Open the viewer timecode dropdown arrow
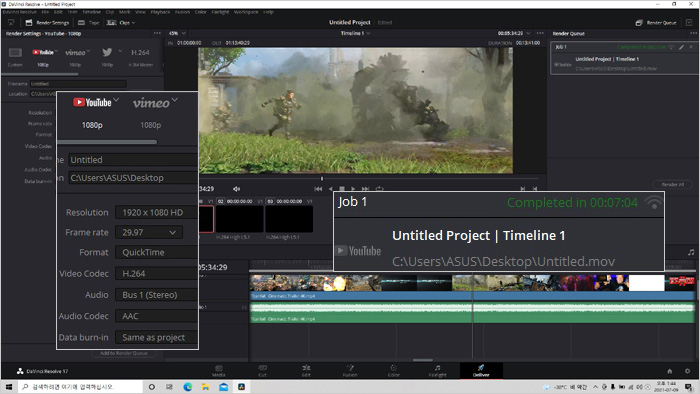Viewport: 700px width, 394px height. point(529,33)
